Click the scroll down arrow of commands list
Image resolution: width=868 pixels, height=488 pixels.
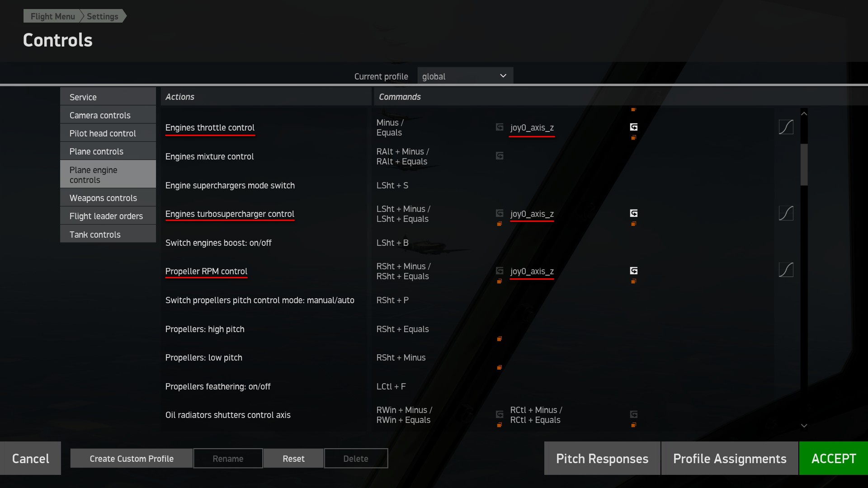[804, 426]
